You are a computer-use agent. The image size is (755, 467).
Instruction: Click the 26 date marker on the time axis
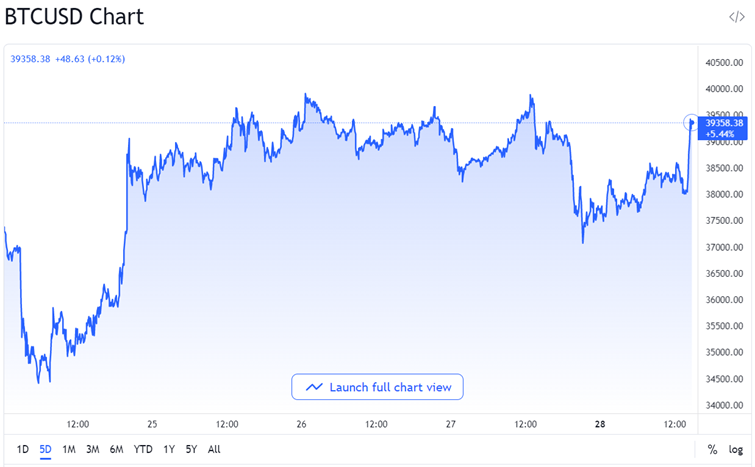(301, 424)
